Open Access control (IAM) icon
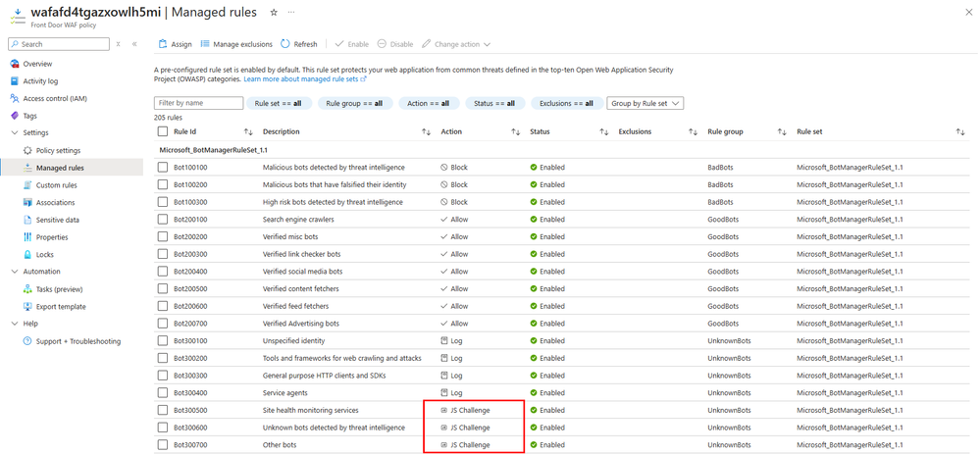Screen dimensions: 980x454 (15, 99)
